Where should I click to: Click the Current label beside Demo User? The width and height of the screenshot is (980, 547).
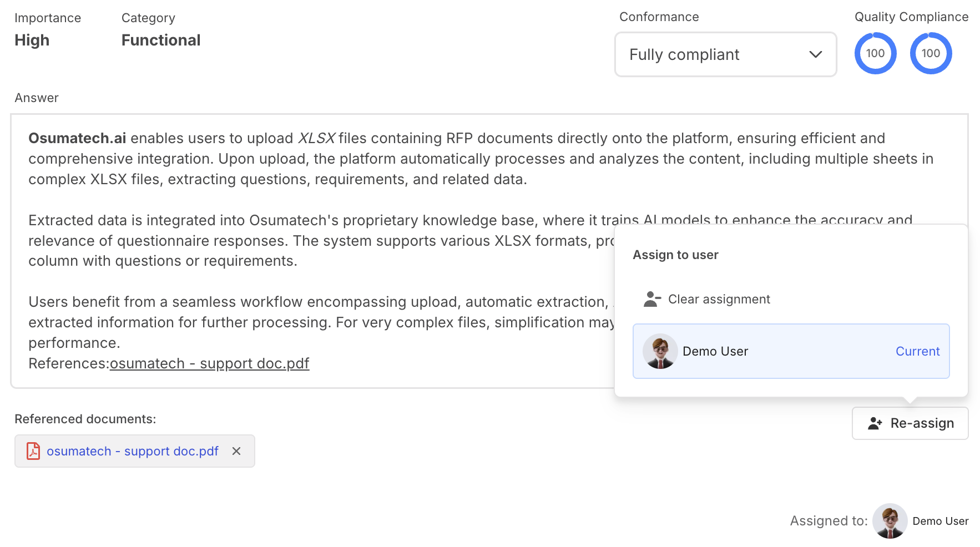[917, 351]
